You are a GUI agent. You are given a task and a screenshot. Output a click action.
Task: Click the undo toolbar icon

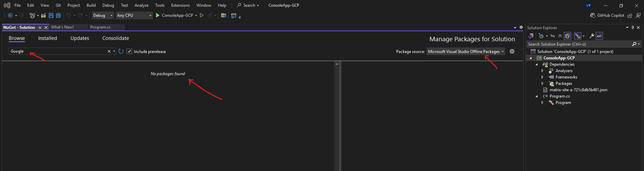click(x=68, y=15)
